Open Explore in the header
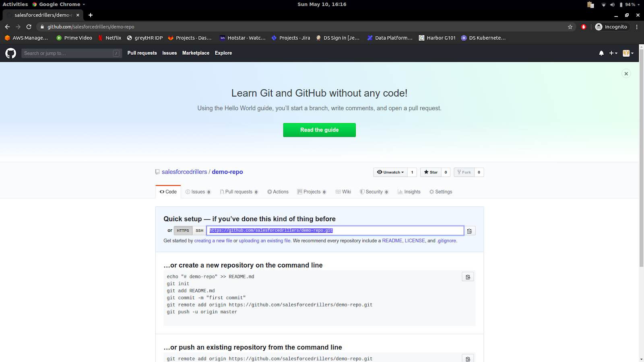644x362 pixels. click(x=223, y=53)
